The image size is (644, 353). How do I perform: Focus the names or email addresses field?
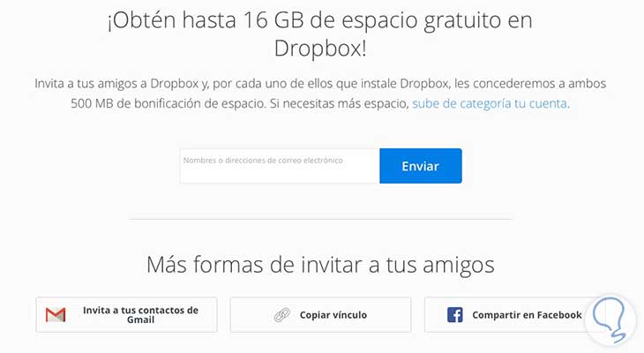point(280,166)
